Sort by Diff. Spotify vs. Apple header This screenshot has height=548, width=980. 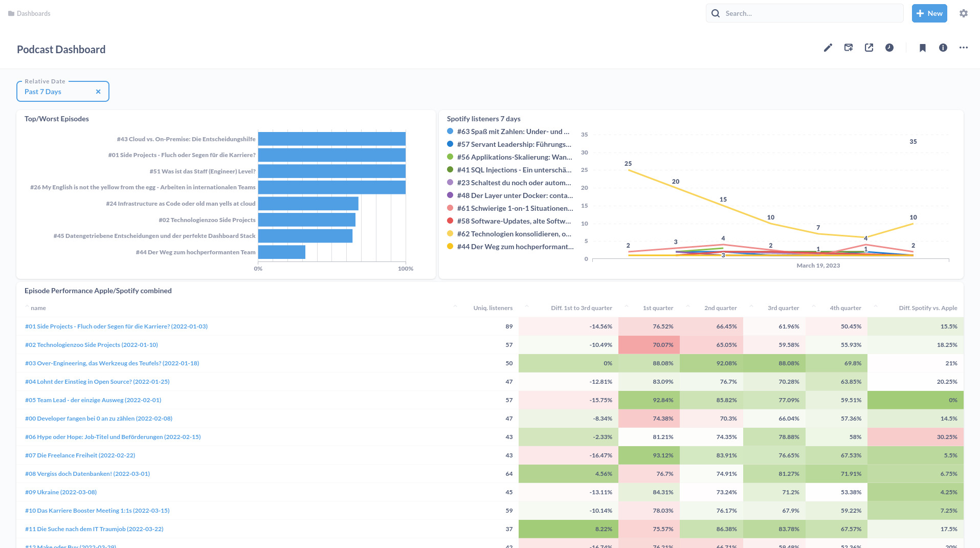pos(927,308)
